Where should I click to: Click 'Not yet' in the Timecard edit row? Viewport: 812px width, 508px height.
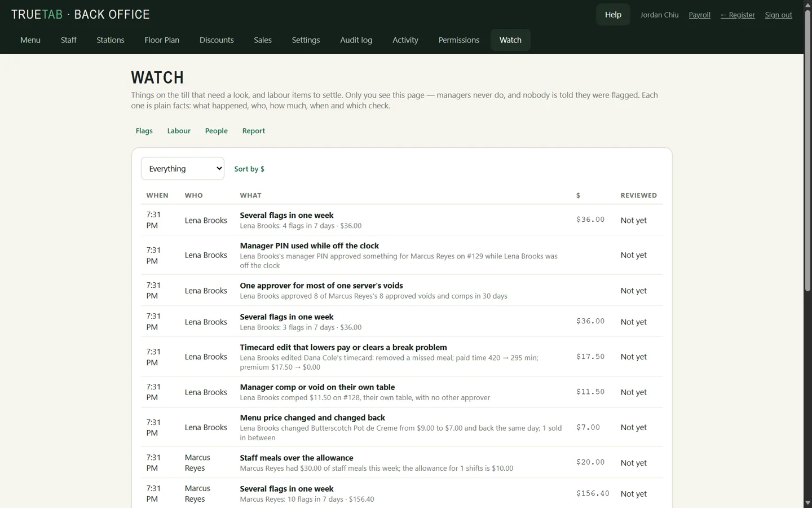[634, 357]
